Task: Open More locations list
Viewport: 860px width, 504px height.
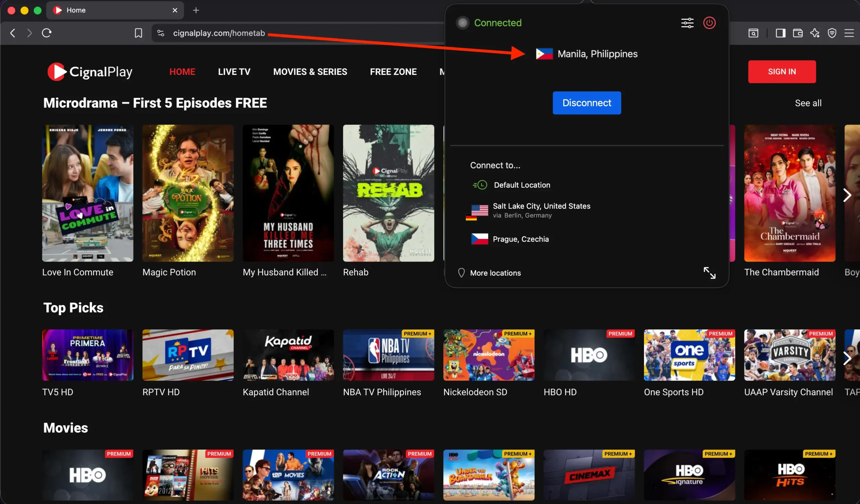Action: [495, 272]
